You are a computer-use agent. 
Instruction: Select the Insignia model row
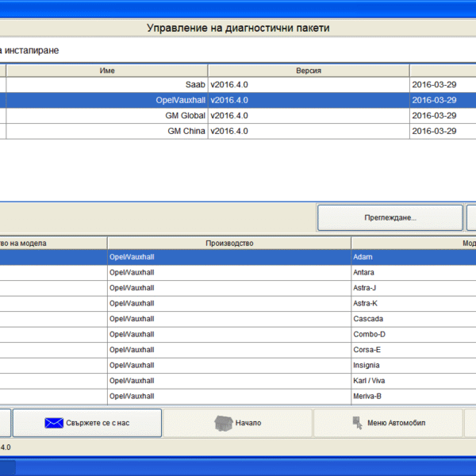click(x=238, y=366)
